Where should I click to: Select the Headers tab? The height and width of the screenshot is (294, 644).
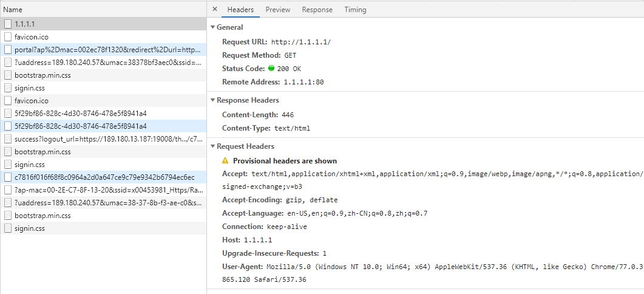(240, 10)
